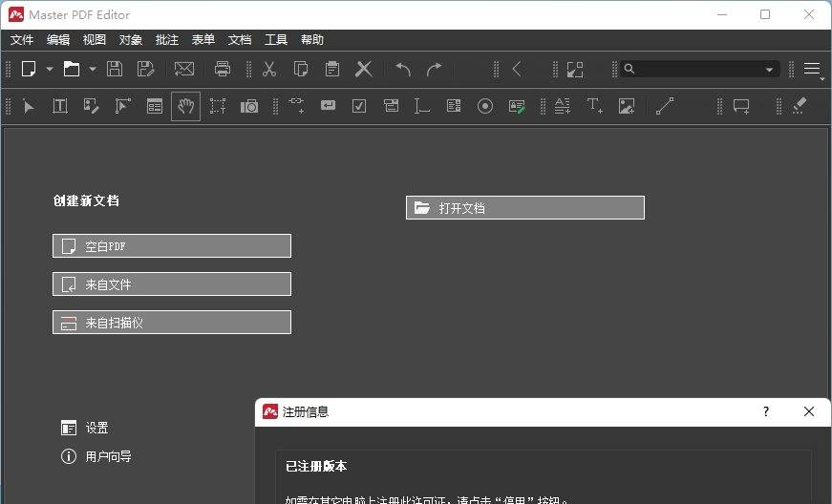Image resolution: width=832 pixels, height=504 pixels.
Task: Select the Line drawing tool icon
Action: (x=665, y=106)
